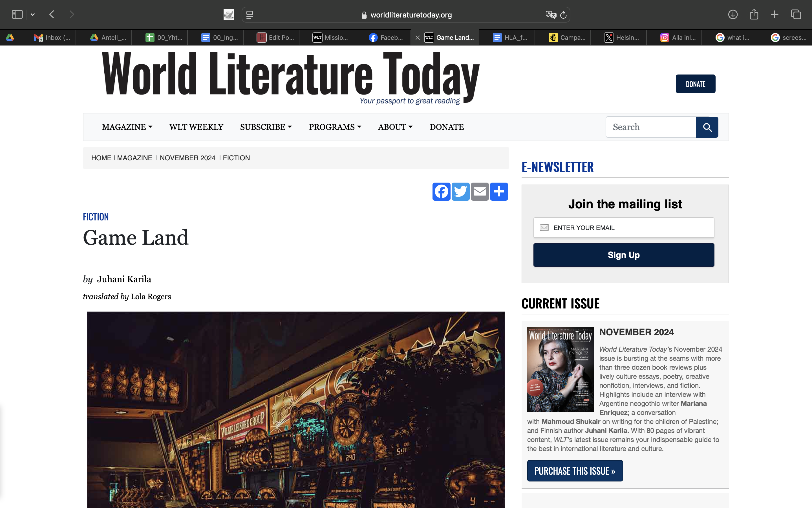Switch to the Instagram Alla inl tab

pos(674,38)
